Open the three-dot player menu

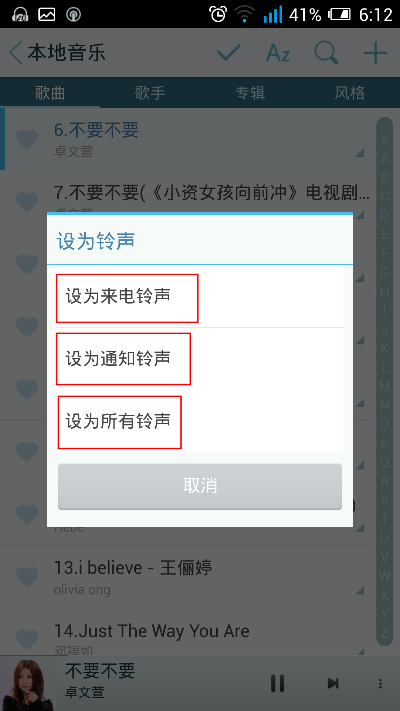(380, 683)
